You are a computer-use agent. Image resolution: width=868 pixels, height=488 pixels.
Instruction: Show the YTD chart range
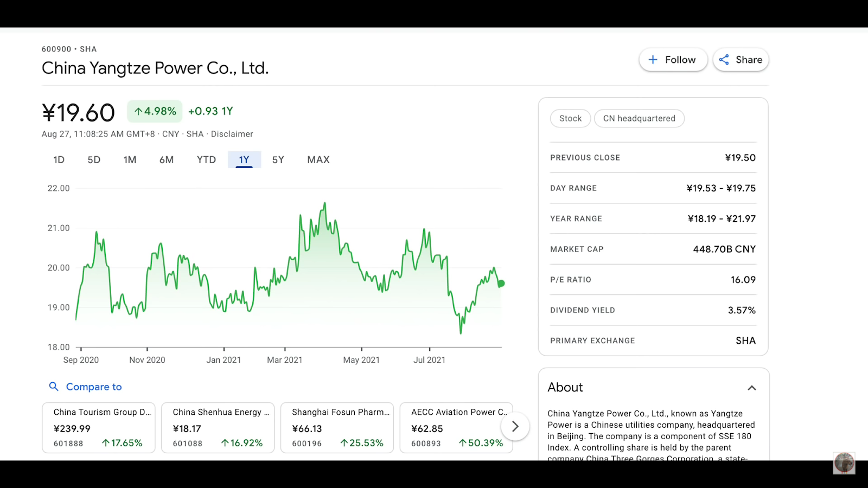coord(206,159)
